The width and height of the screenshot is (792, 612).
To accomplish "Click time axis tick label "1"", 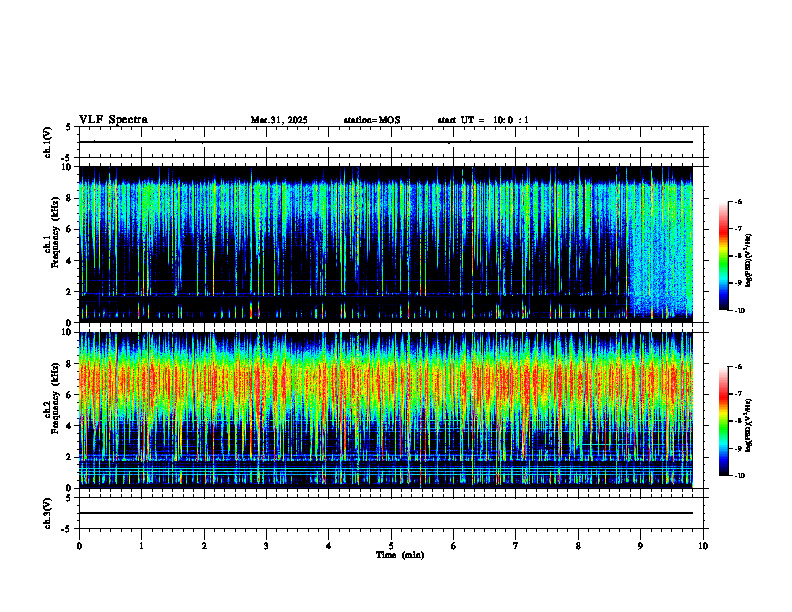I will [141, 546].
